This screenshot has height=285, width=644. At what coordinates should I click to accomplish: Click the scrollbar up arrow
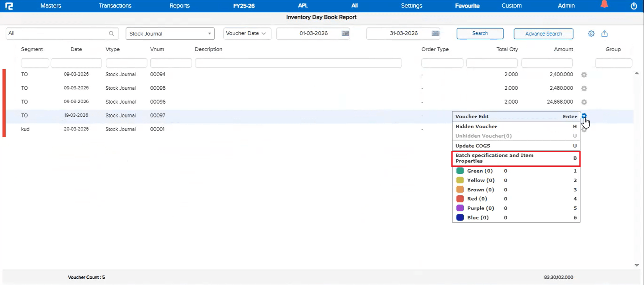click(x=637, y=73)
